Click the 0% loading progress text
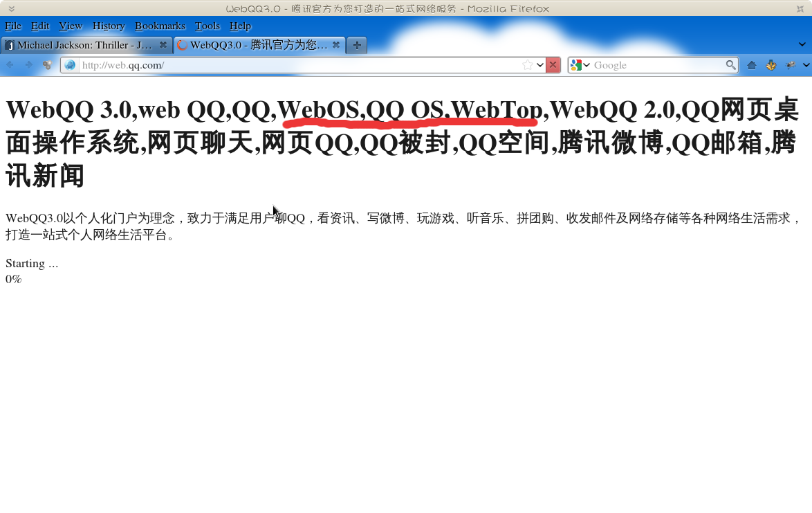This screenshot has height=513, width=812. (13, 279)
